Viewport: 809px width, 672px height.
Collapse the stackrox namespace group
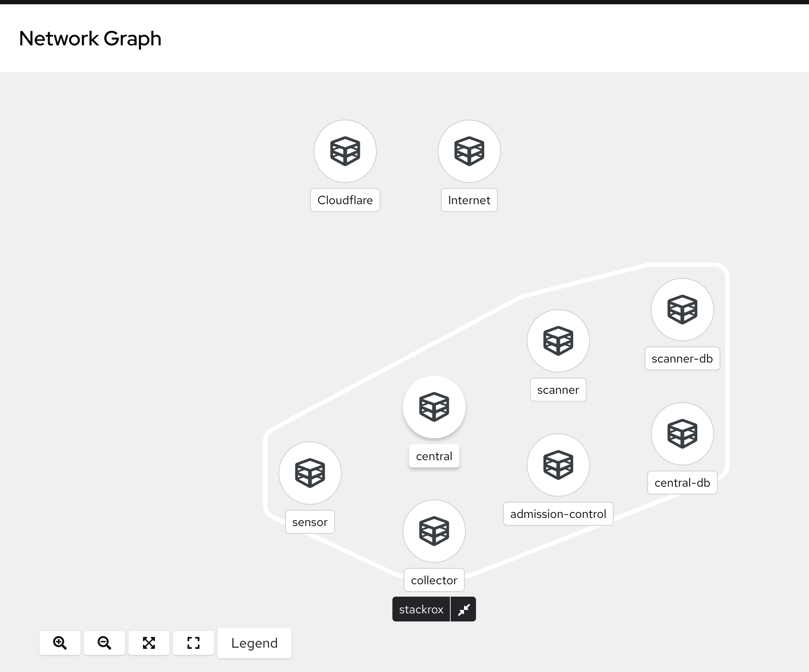pyautogui.click(x=464, y=609)
